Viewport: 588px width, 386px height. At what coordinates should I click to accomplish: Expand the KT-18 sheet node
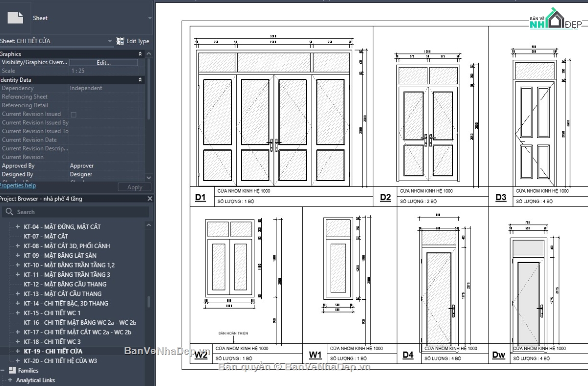pyautogui.click(x=18, y=341)
